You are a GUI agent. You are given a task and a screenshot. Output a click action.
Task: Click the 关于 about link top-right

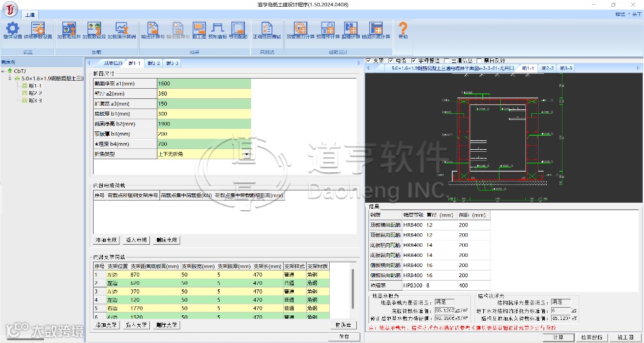click(637, 14)
